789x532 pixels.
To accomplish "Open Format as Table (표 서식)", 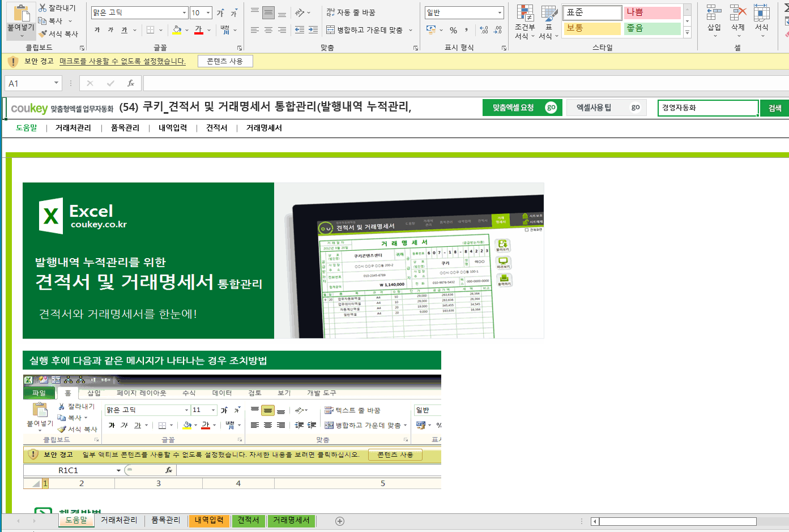I will pos(548,23).
